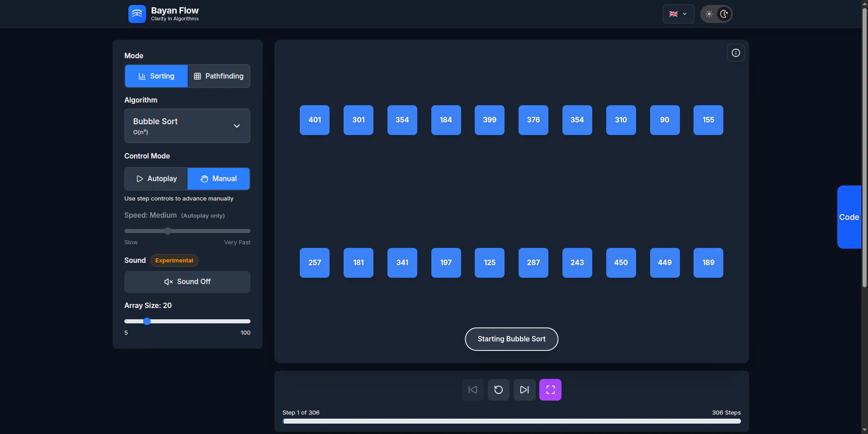The width and height of the screenshot is (868, 434).
Task: Click array element 310
Action: (x=621, y=120)
